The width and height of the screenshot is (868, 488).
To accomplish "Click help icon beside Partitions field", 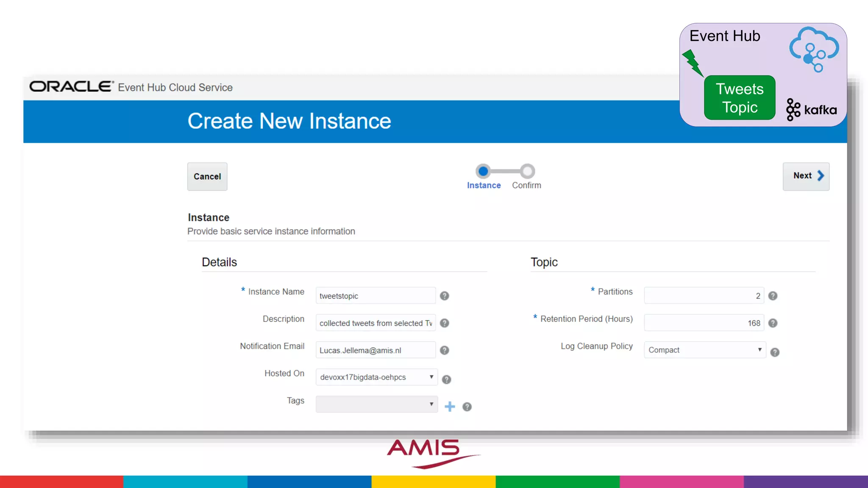I will pyautogui.click(x=773, y=296).
